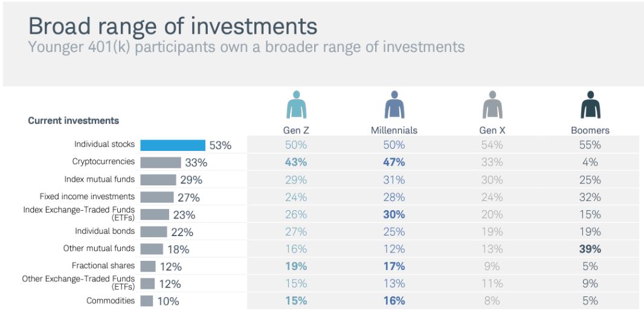The height and width of the screenshot is (314, 644).
Task: Select the blue Individual stocks bar
Action: click(x=173, y=146)
